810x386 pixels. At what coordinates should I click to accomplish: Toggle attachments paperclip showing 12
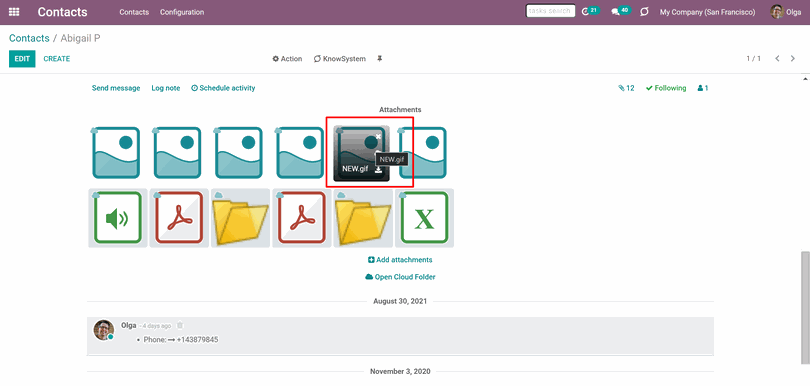click(626, 88)
